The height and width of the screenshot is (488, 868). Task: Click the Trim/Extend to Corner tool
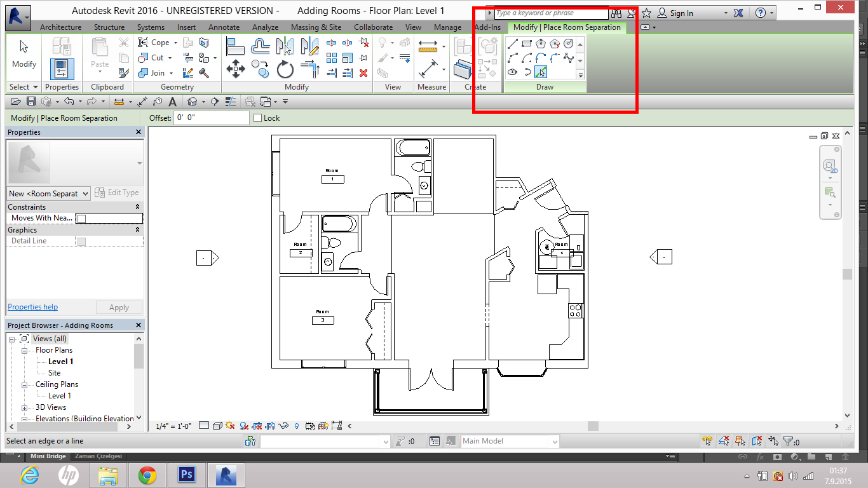tap(309, 68)
